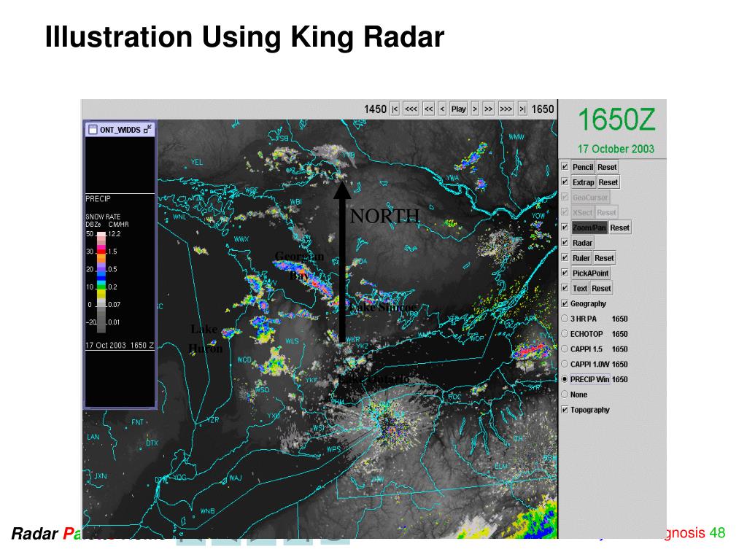Image resolution: width=747 pixels, height=560 pixels.
Task: Activate the Zoom/Pan tool button
Action: pos(589,227)
